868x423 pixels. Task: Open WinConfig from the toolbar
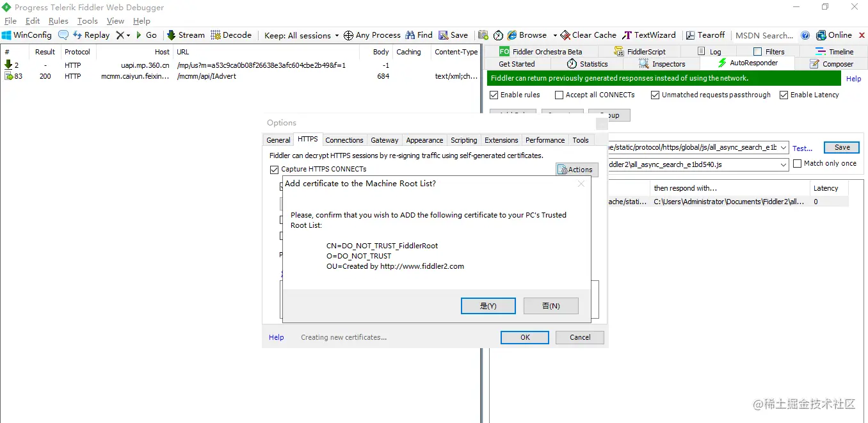coord(26,35)
